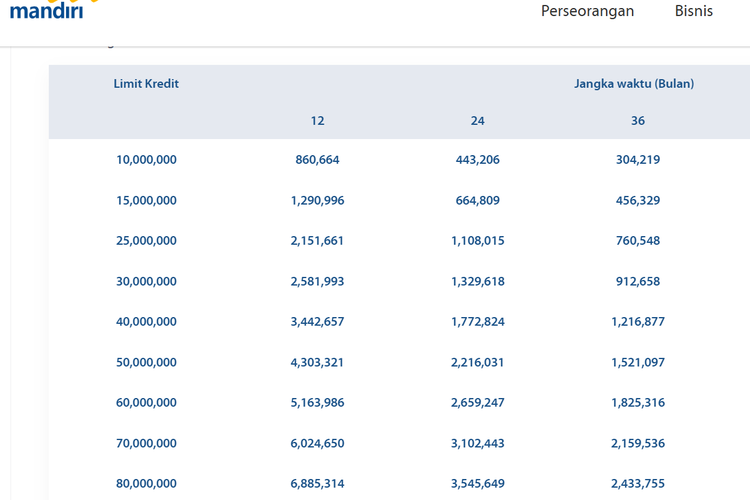Select the 80,000,000 limit row
Screen dimensions: 750x500
point(146,484)
